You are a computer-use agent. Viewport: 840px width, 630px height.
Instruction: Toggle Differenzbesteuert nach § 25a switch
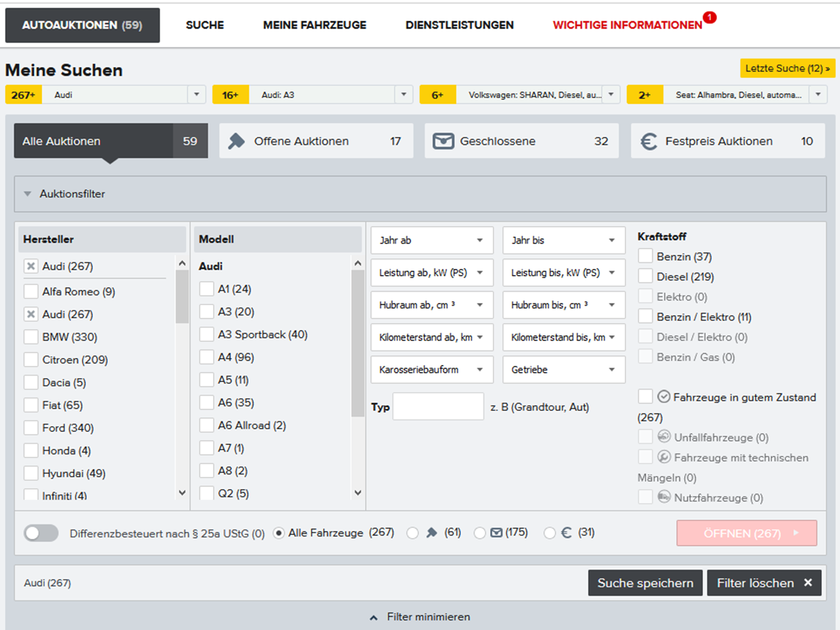click(41, 533)
